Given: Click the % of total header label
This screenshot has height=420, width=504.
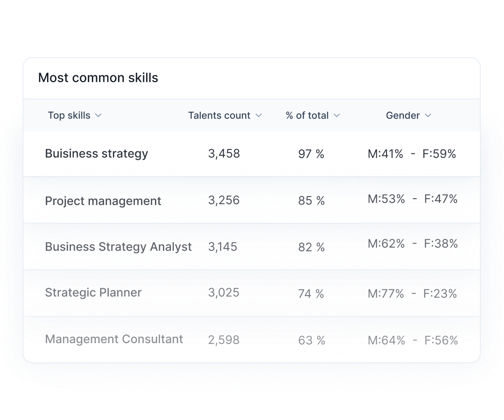Looking at the screenshot, I should pos(307,115).
